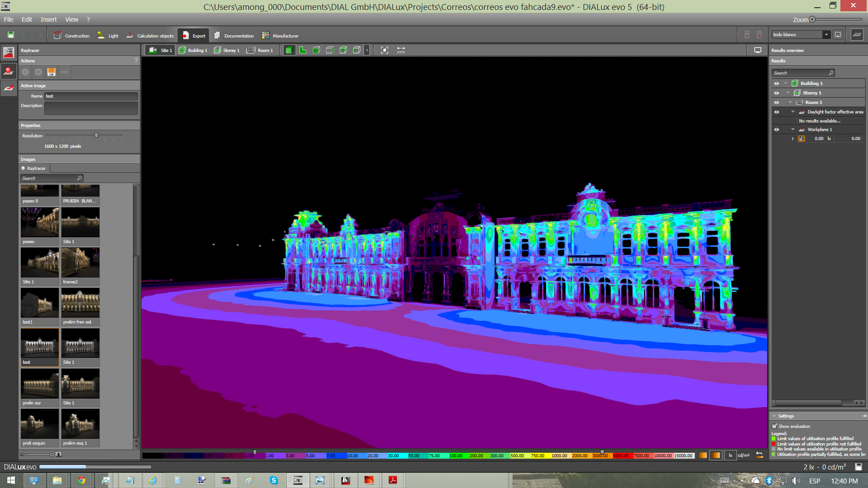The height and width of the screenshot is (488, 868).
Task: Expand the view toolbar arrow button
Action: click(x=367, y=50)
